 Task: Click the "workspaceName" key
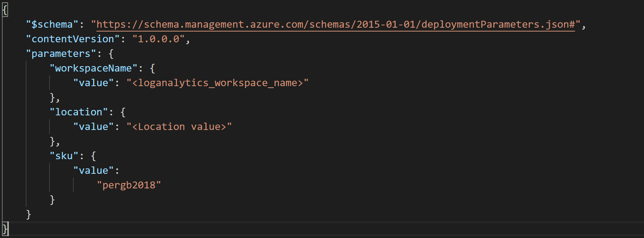[94, 68]
